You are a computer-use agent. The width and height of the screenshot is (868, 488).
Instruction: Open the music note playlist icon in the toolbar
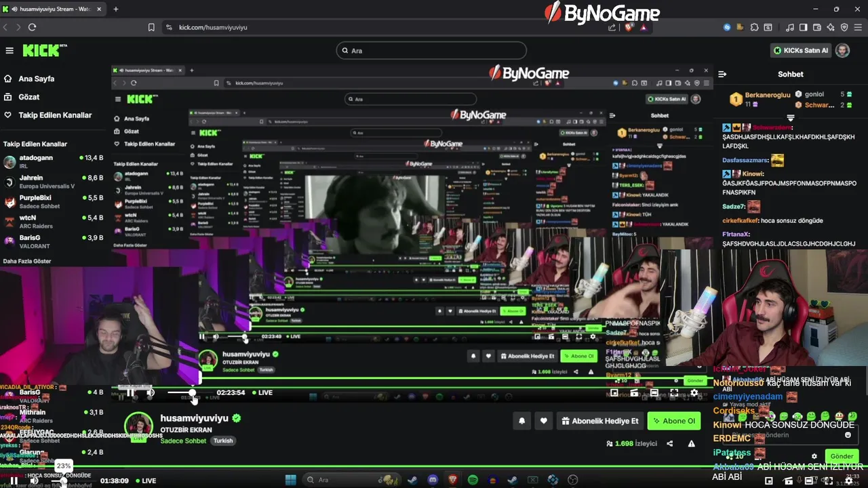pyautogui.click(x=790, y=27)
